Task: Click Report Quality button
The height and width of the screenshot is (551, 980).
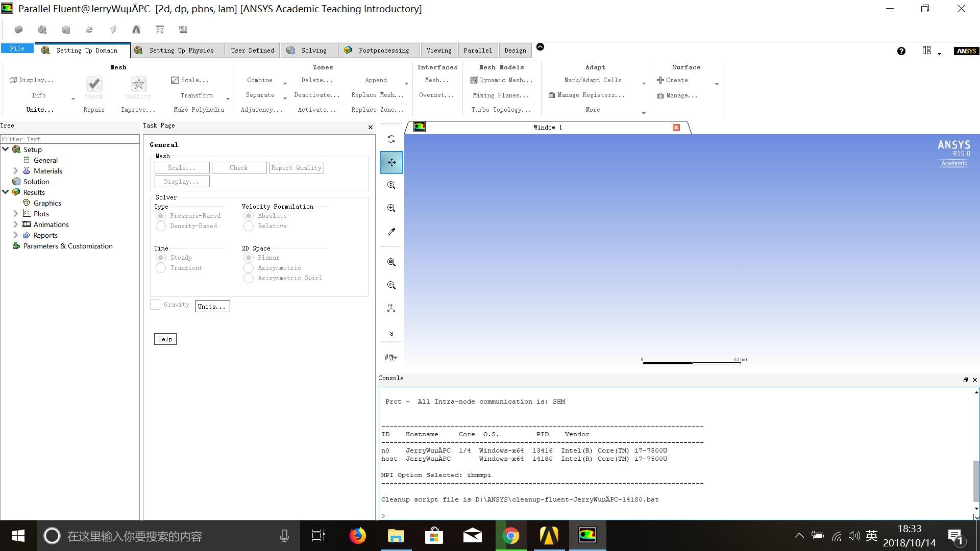Action: (296, 168)
